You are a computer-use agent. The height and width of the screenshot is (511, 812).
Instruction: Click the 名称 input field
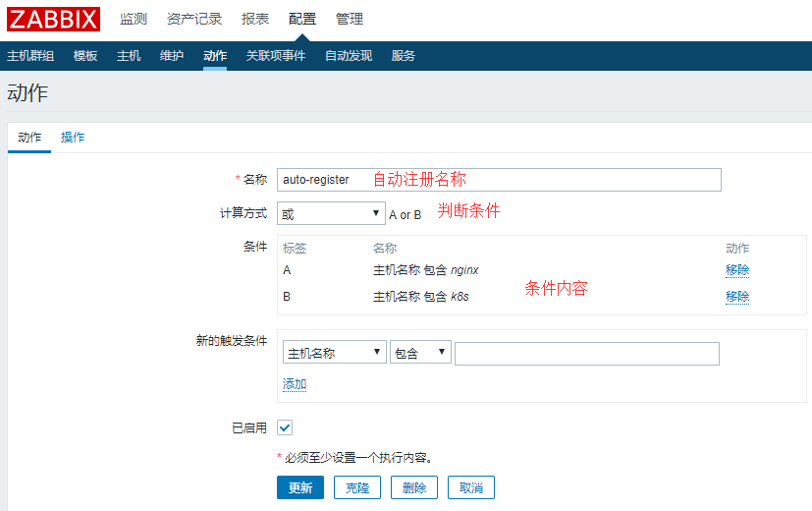tap(499, 180)
